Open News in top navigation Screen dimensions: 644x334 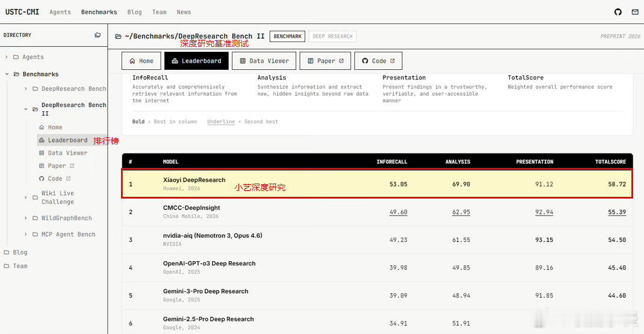pos(184,12)
